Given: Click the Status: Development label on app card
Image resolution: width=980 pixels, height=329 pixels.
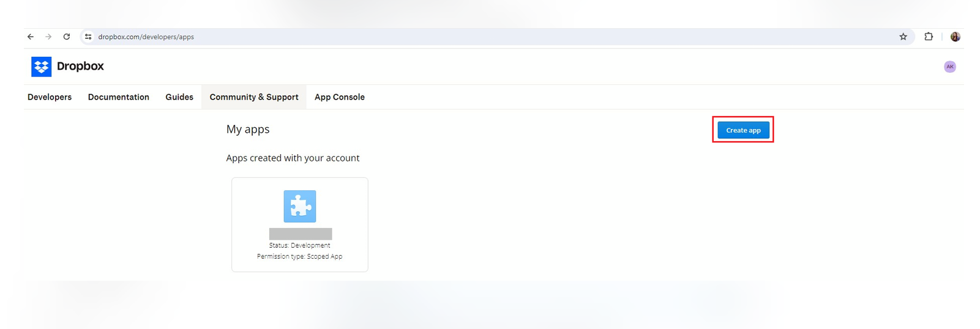Looking at the screenshot, I should tap(300, 245).
